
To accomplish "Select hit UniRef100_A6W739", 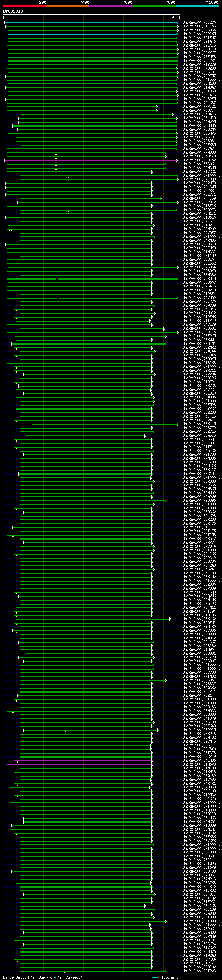I will (x=199, y=306).
